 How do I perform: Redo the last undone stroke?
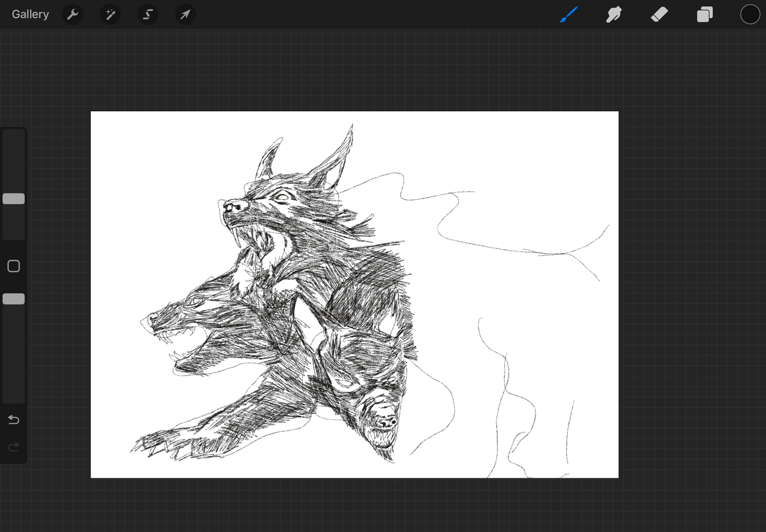[14, 447]
